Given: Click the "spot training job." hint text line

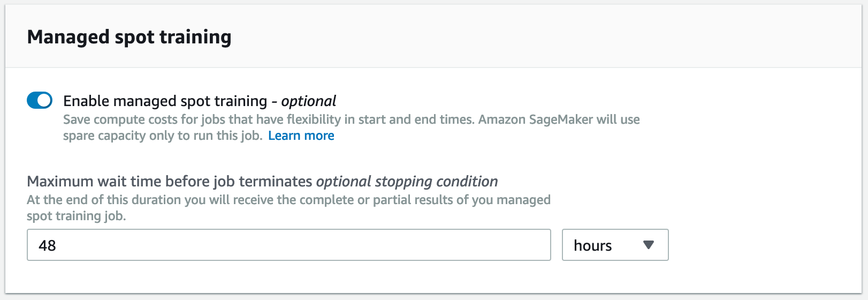Looking at the screenshot, I should (x=76, y=216).
